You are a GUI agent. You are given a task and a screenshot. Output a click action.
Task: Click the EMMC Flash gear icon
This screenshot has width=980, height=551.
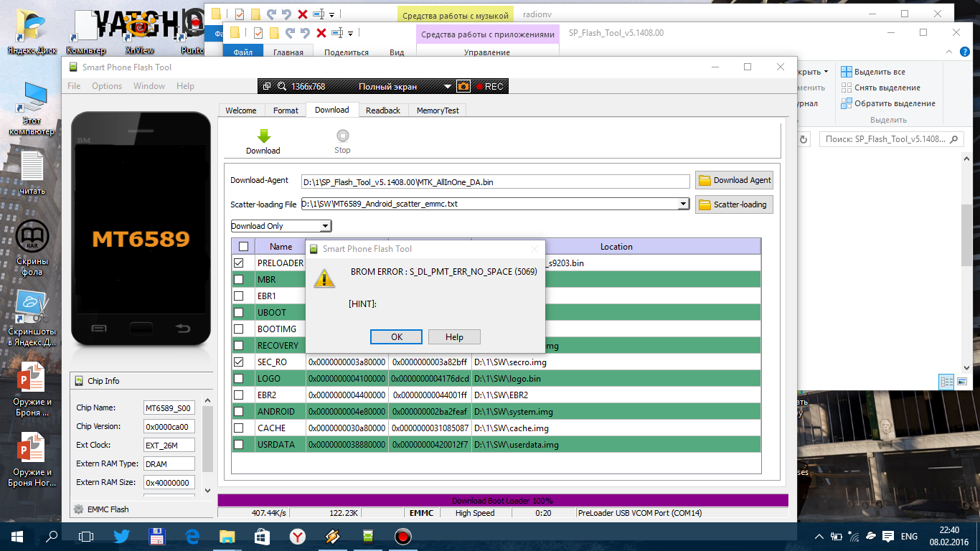click(79, 509)
